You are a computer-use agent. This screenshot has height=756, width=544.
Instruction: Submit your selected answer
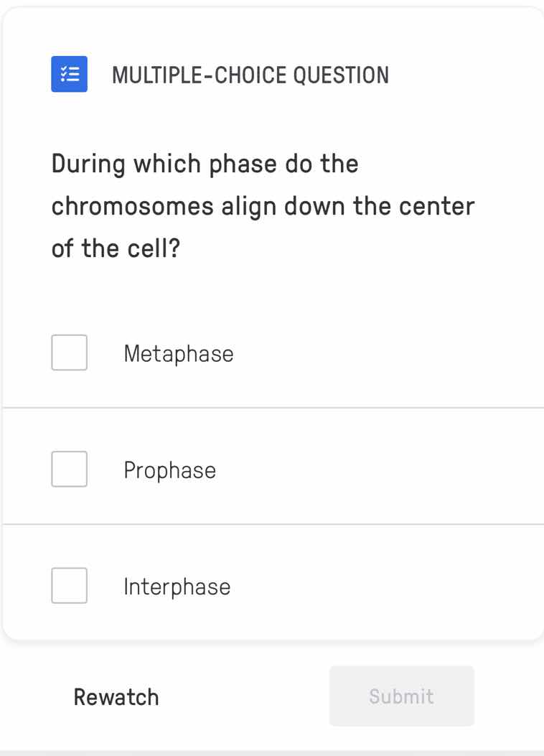pos(401,696)
